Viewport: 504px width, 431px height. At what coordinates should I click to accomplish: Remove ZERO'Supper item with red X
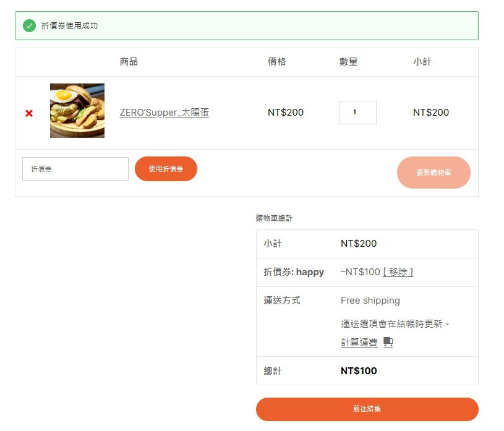(x=29, y=113)
